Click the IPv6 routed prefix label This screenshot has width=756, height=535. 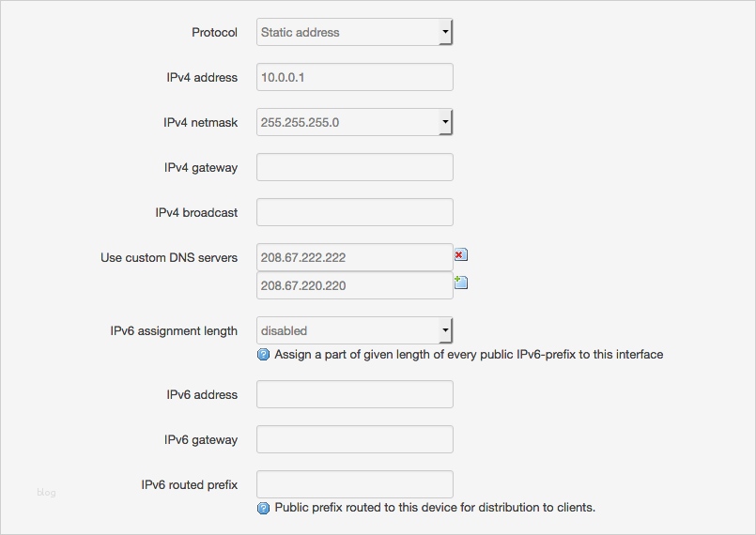click(x=189, y=484)
